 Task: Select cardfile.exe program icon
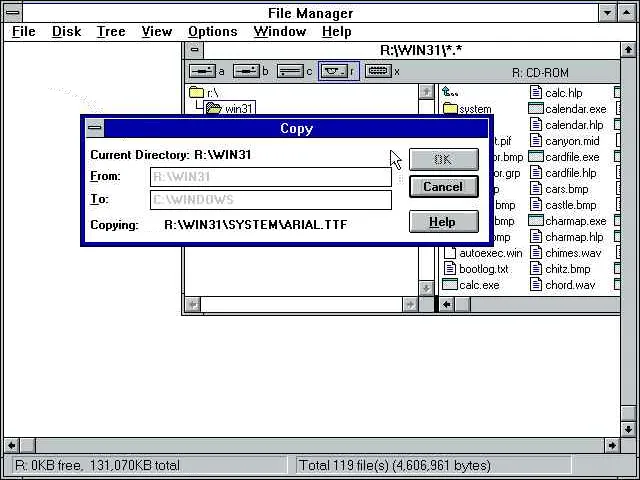click(536, 156)
